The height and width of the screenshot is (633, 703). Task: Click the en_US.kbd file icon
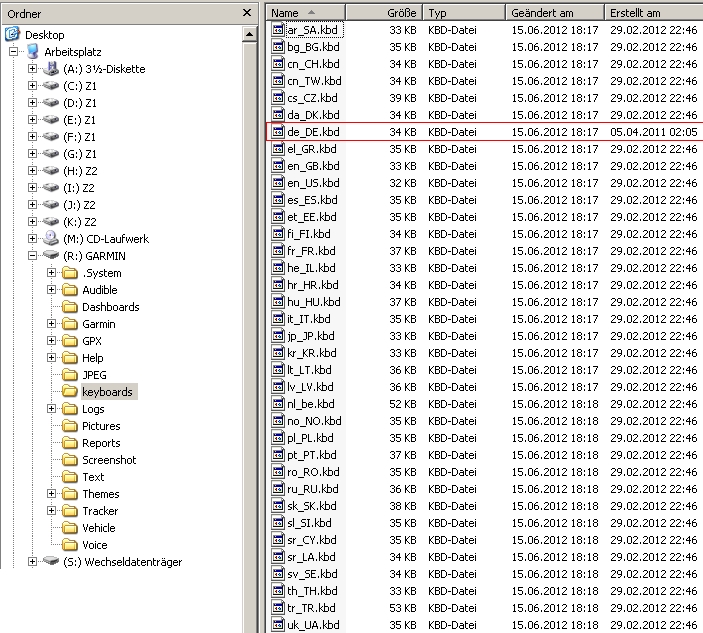[279, 183]
